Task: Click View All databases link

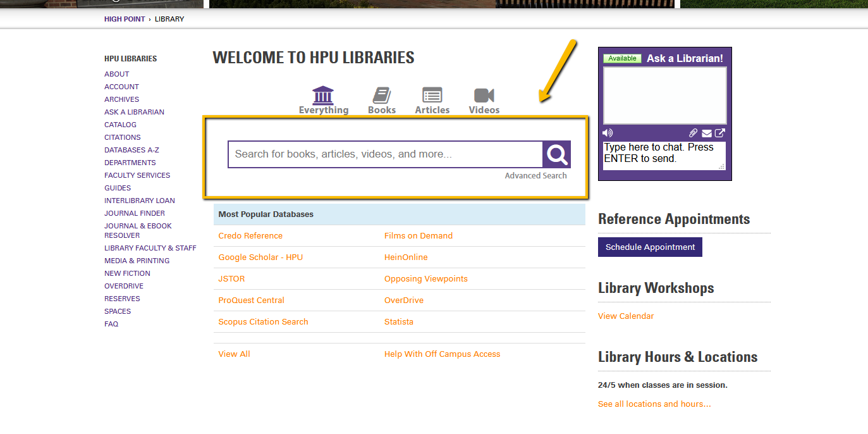Action: tap(234, 354)
